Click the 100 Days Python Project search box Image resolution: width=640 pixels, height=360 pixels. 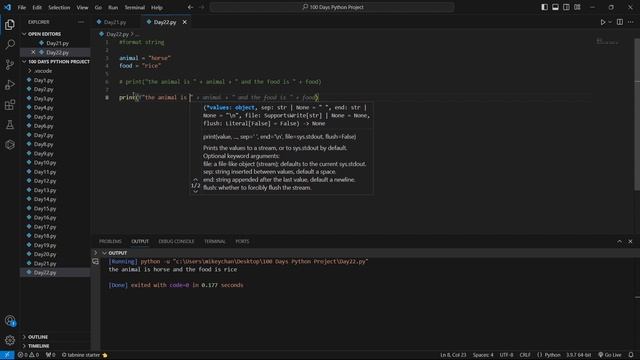[332, 7]
